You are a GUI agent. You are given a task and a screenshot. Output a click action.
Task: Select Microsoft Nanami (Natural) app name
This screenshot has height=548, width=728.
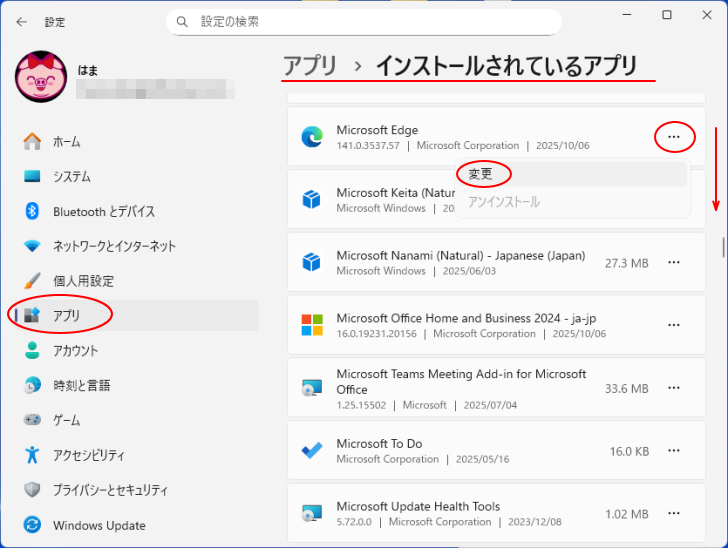coord(461,255)
